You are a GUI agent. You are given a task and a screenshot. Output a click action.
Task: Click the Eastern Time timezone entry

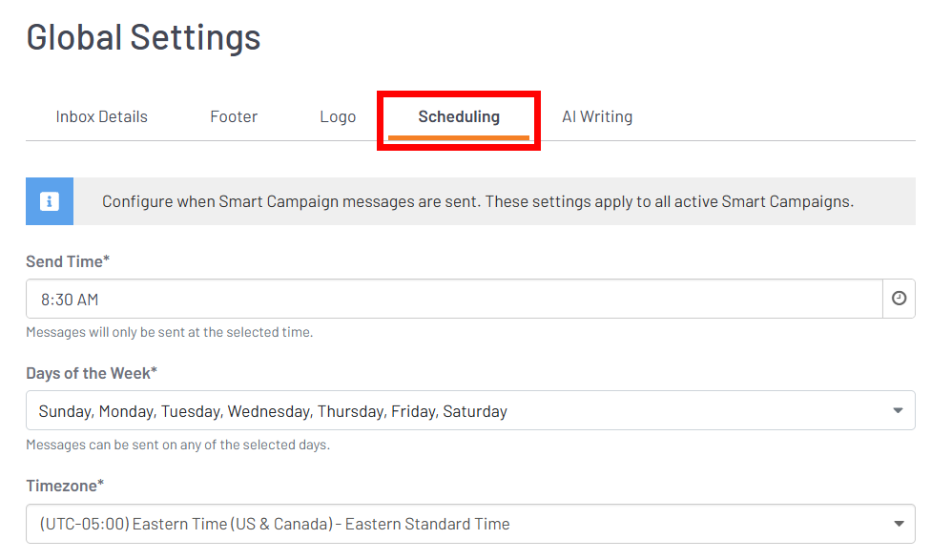click(x=273, y=523)
